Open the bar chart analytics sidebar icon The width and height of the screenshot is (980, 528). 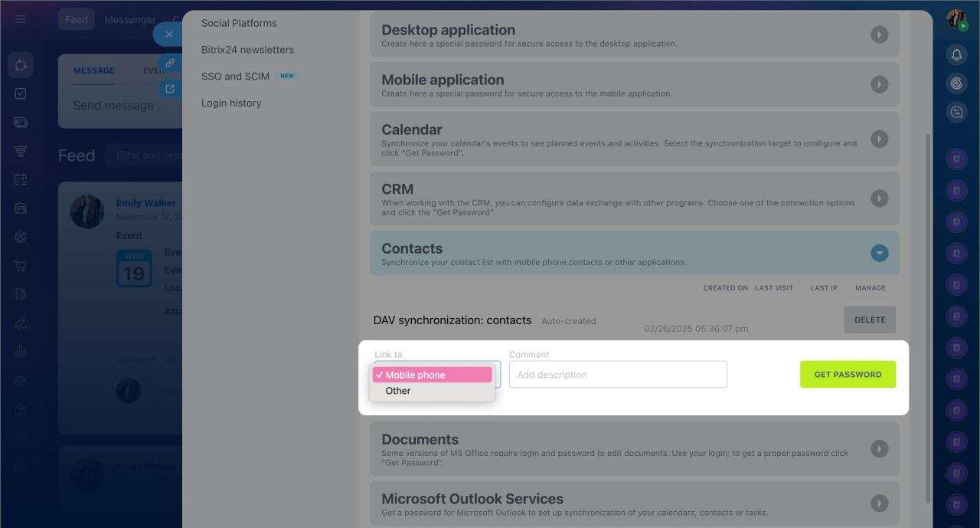pyautogui.click(x=21, y=351)
